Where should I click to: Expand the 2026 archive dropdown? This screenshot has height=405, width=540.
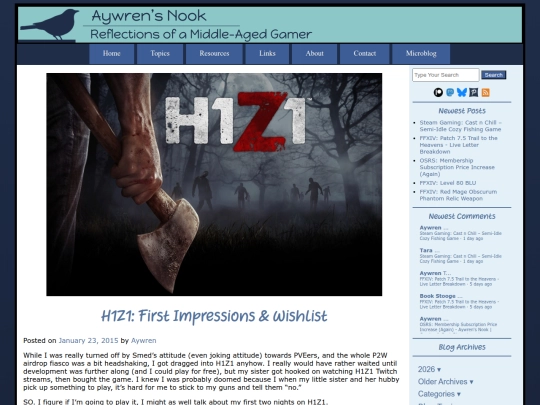[429, 369]
